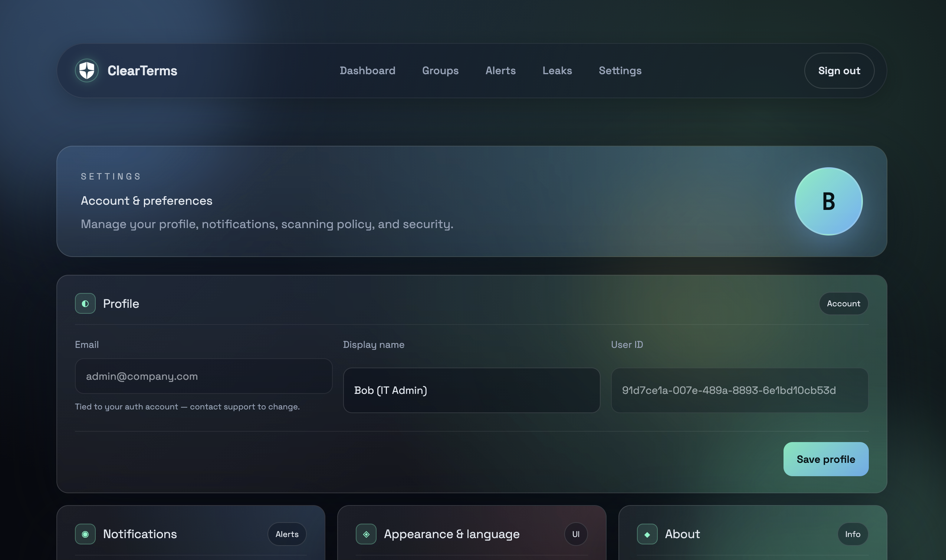Click the Account & preferences title
The width and height of the screenshot is (946, 560).
(x=147, y=201)
